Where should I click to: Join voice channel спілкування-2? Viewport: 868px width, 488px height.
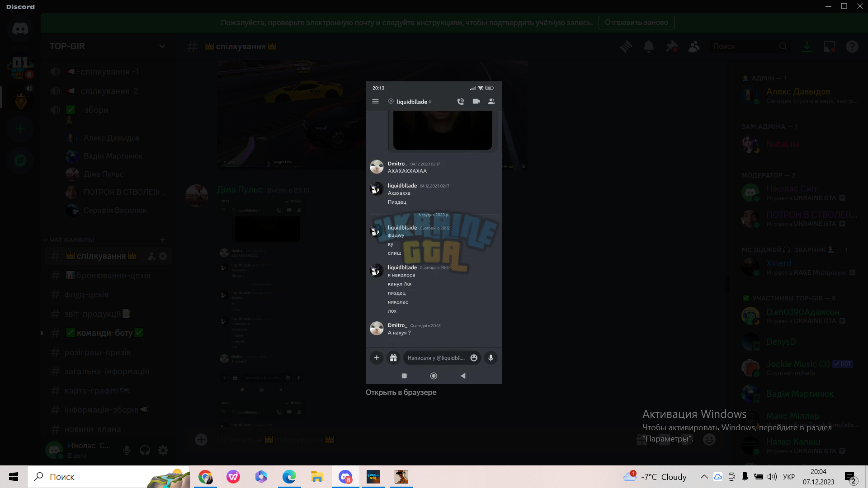click(x=108, y=91)
